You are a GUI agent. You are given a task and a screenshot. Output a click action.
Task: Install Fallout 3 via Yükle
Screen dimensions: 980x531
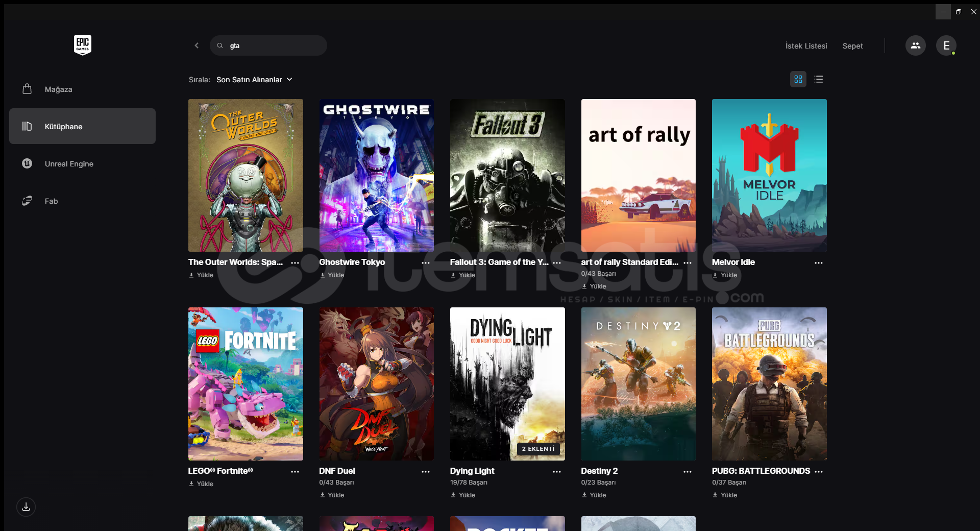tap(463, 275)
